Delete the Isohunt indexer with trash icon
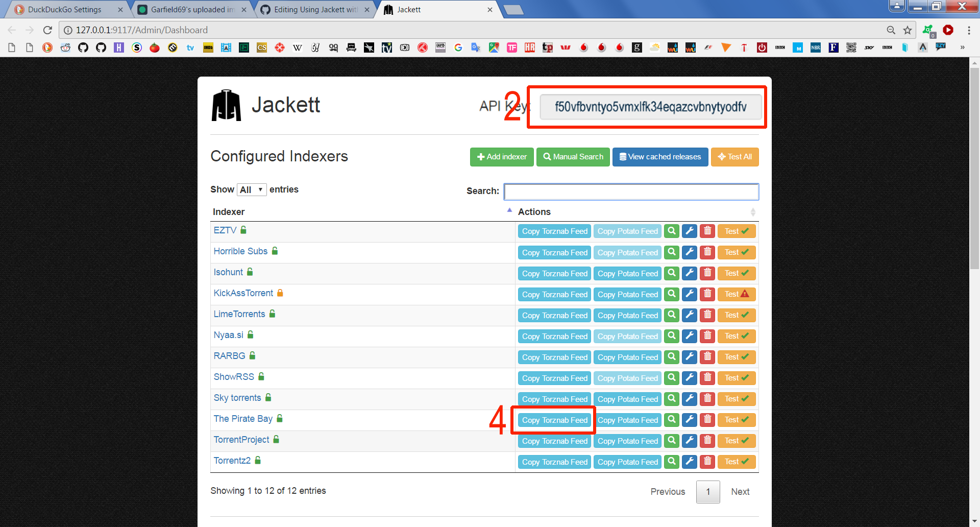This screenshot has height=527, width=980. click(707, 273)
